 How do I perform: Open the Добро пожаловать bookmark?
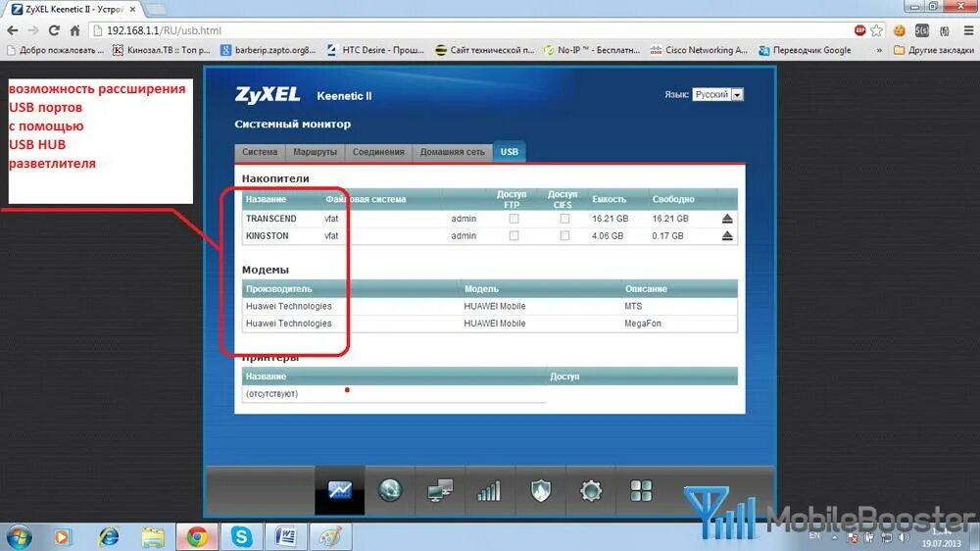pyautogui.click(x=55, y=50)
